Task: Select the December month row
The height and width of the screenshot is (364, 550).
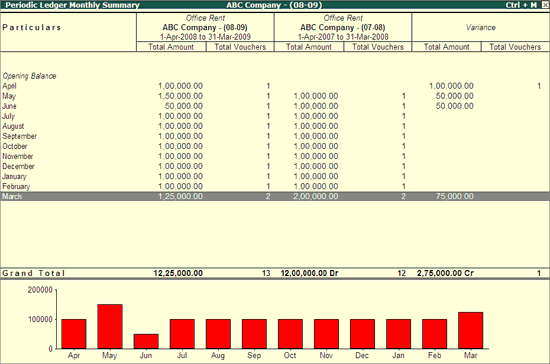Action: pos(275,166)
